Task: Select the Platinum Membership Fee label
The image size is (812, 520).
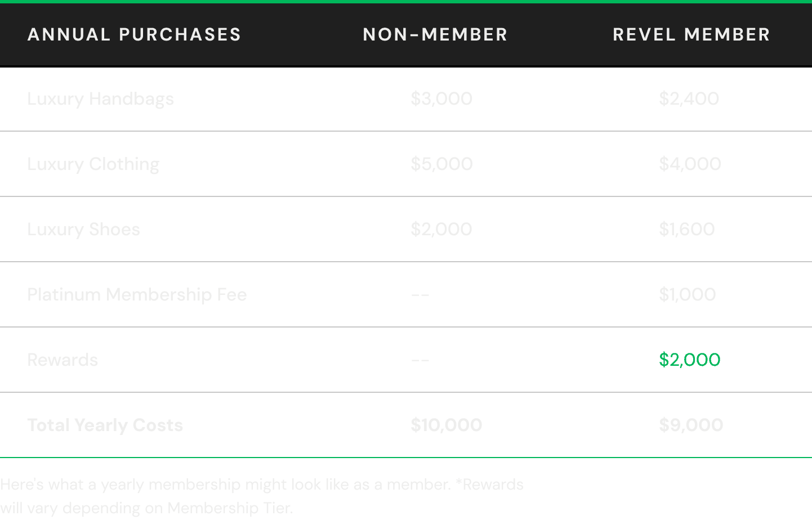Action: click(137, 294)
